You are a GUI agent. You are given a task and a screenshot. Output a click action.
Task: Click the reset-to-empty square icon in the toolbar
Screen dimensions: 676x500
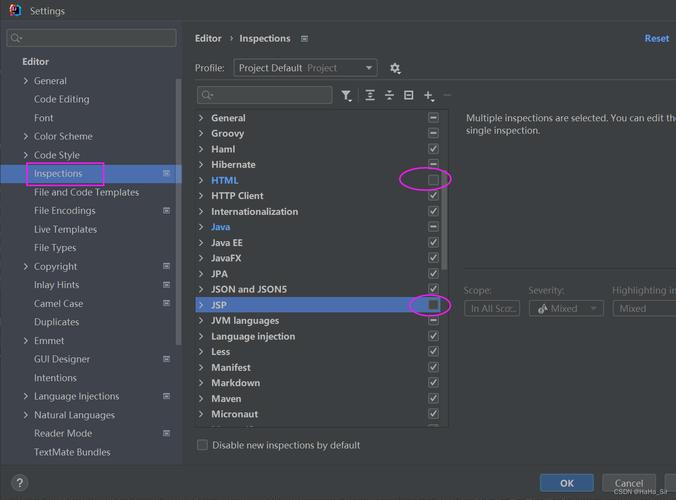[408, 96]
